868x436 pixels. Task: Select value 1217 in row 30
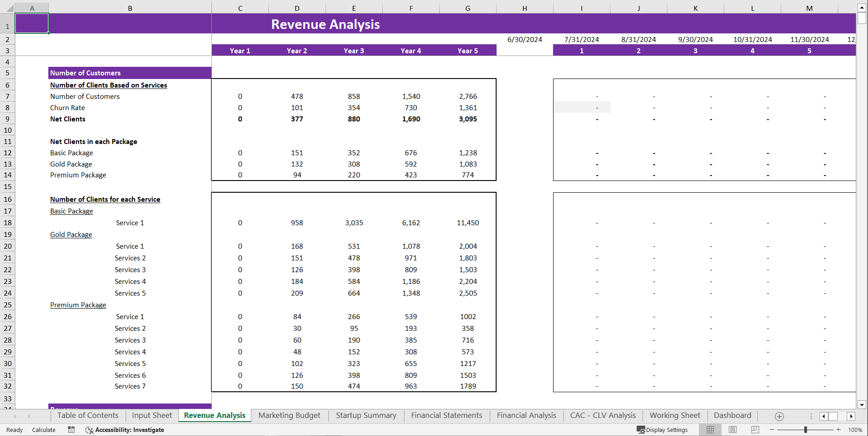(x=468, y=363)
